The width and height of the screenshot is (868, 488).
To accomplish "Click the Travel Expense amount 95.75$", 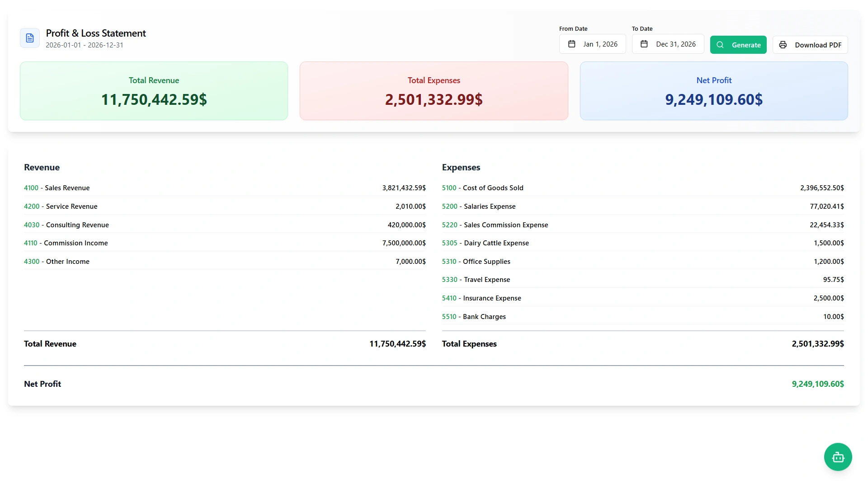I will tap(833, 280).
